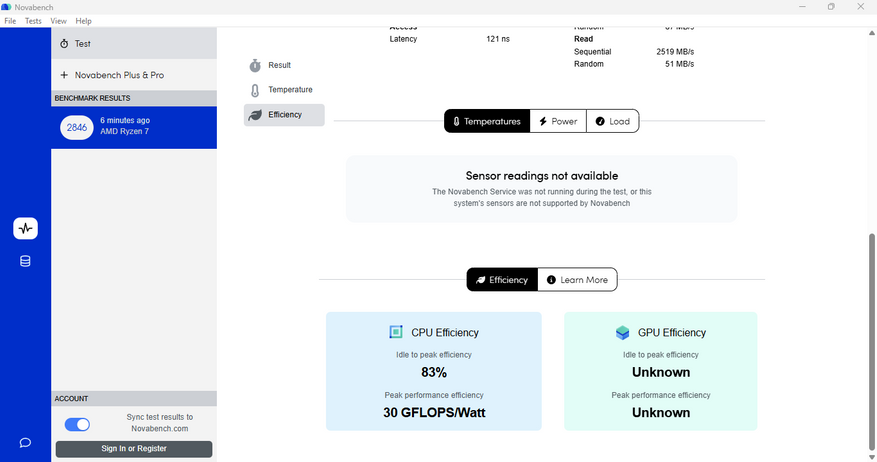Click the 2846 benchmark score badge
Image resolution: width=877 pixels, height=462 pixels.
77,127
